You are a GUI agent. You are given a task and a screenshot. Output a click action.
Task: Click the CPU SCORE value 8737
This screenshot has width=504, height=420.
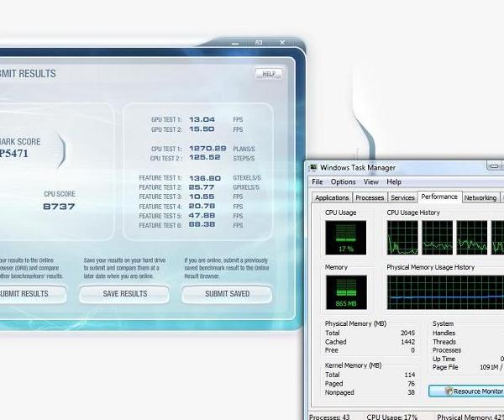(59, 207)
